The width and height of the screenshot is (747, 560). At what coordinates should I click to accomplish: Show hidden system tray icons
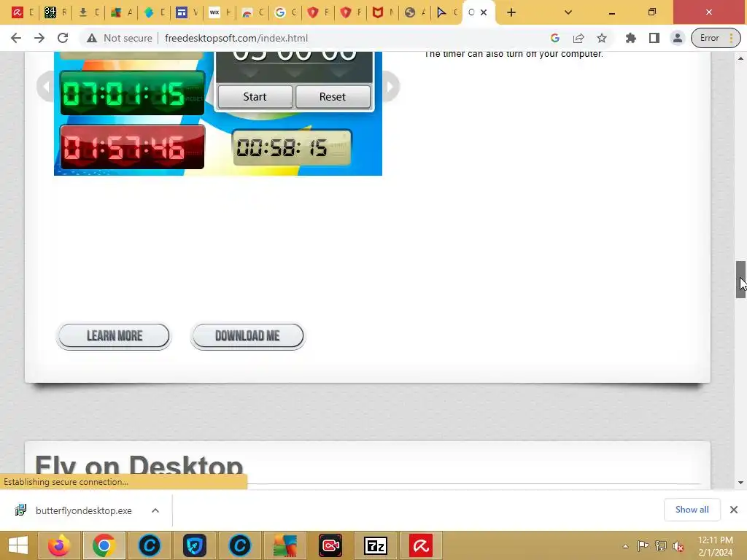pyautogui.click(x=625, y=546)
